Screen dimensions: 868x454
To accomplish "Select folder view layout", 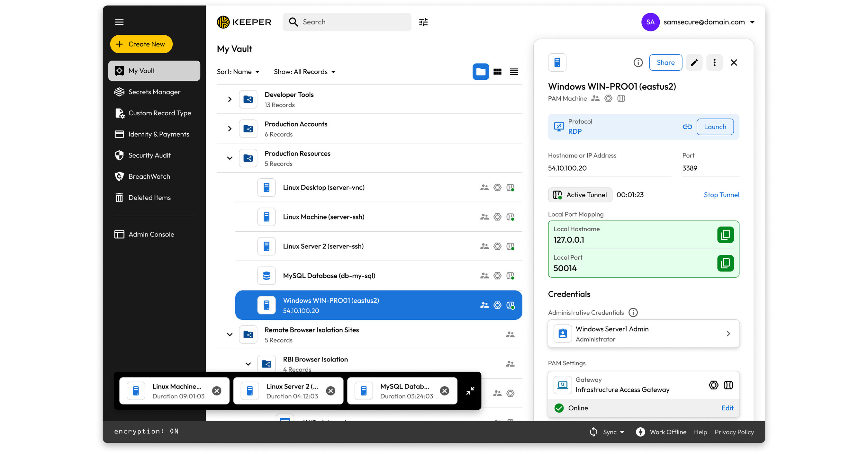I will [x=481, y=72].
